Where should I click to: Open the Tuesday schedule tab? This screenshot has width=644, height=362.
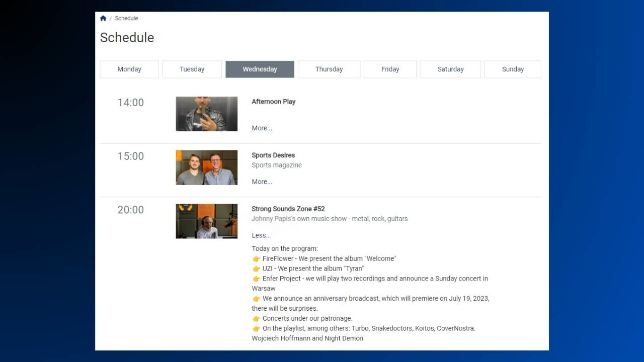tap(192, 69)
